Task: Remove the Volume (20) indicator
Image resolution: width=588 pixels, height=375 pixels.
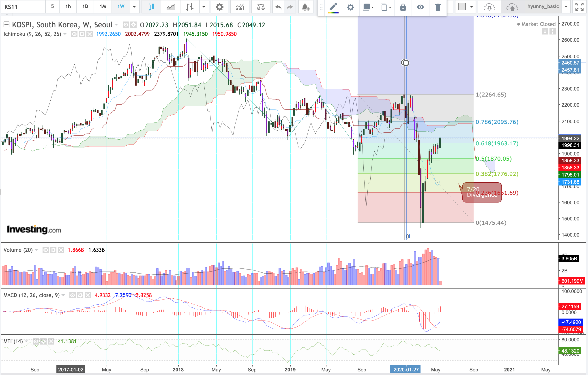Action: pyautogui.click(x=61, y=250)
